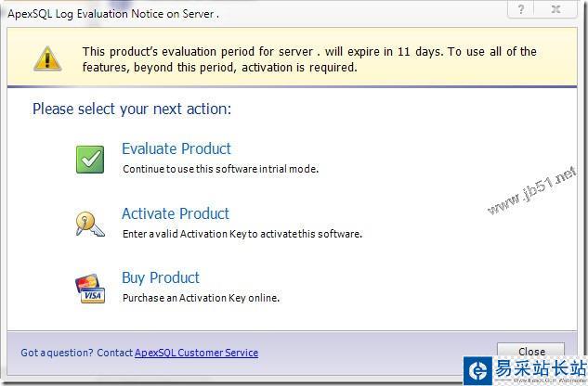The width and height of the screenshot is (588, 386).
Task: Open the Buy Product link
Action: click(x=160, y=277)
